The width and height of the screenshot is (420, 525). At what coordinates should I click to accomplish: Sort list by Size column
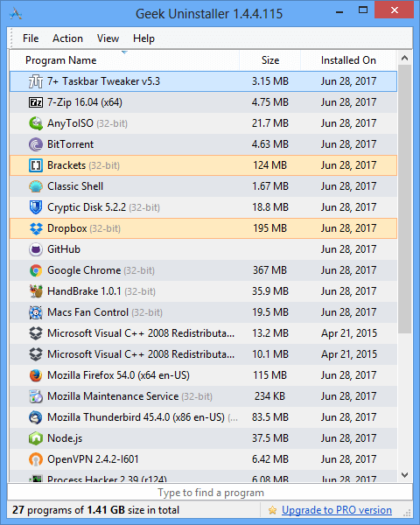(270, 60)
